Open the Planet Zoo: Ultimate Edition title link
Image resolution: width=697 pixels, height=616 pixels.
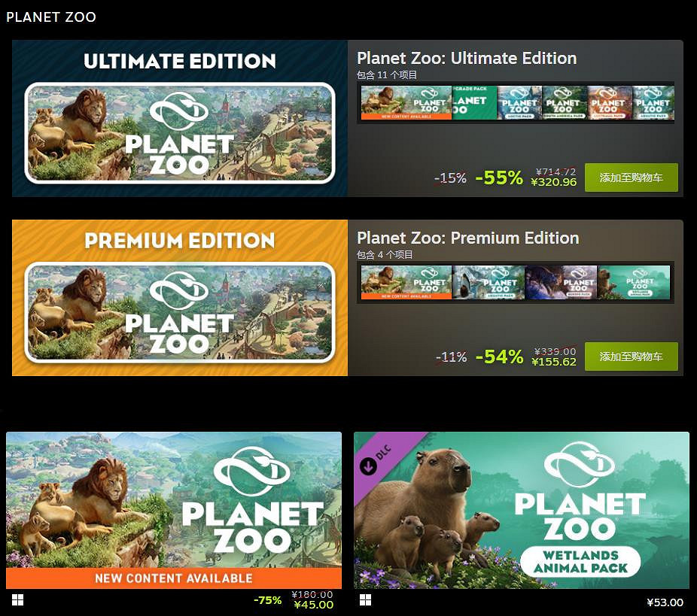pos(467,58)
